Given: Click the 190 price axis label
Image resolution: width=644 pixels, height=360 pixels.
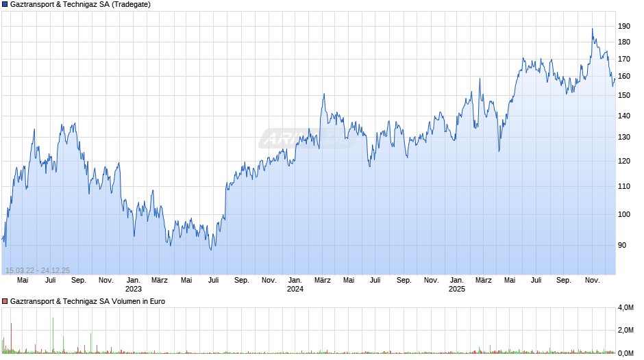Looking at the screenshot, I should click(624, 26).
